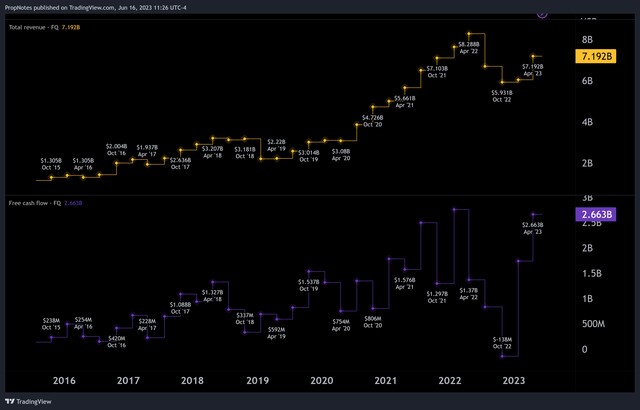Click the -$138M Oct '22 free cash flow point
The height and width of the screenshot is (410, 640).
tap(503, 357)
